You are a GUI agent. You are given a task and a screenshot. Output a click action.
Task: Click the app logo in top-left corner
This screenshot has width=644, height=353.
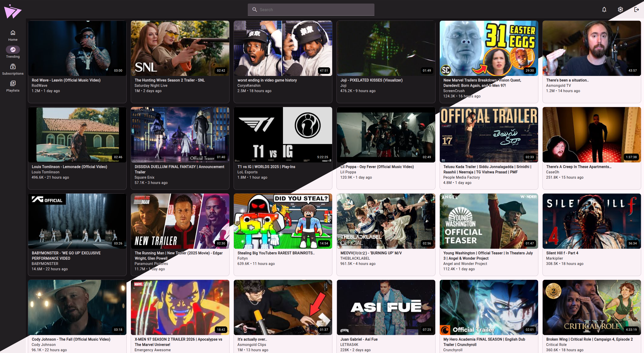[12, 11]
